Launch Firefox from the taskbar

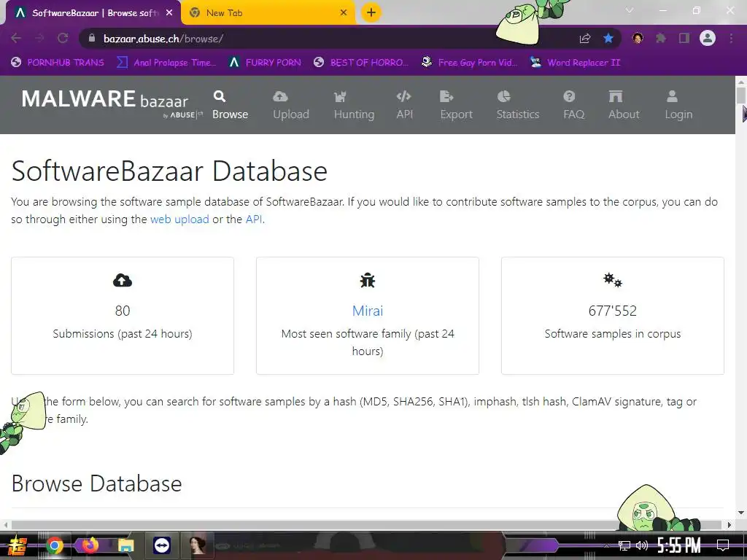click(x=90, y=545)
